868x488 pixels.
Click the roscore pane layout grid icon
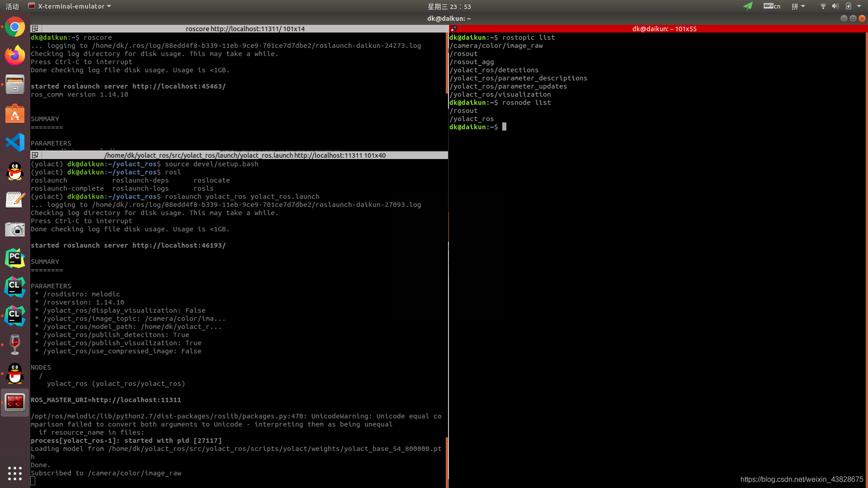tap(35, 28)
